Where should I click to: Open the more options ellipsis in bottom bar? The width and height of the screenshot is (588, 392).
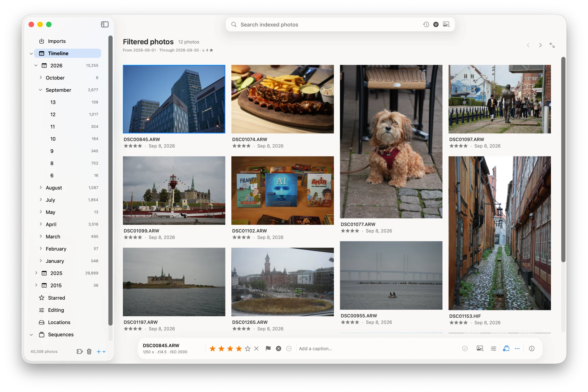pyautogui.click(x=517, y=348)
